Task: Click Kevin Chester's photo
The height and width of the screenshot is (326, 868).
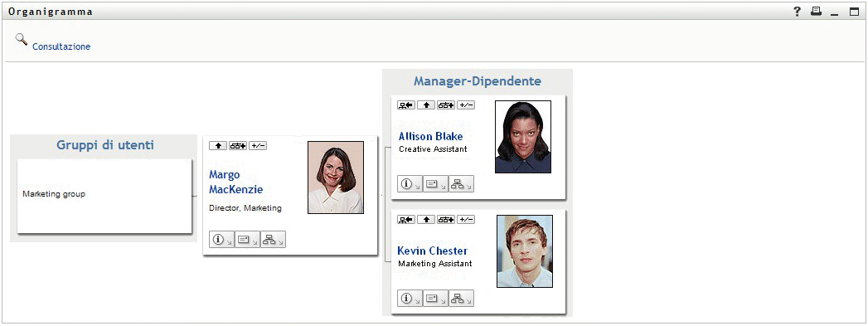Action: 525,251
